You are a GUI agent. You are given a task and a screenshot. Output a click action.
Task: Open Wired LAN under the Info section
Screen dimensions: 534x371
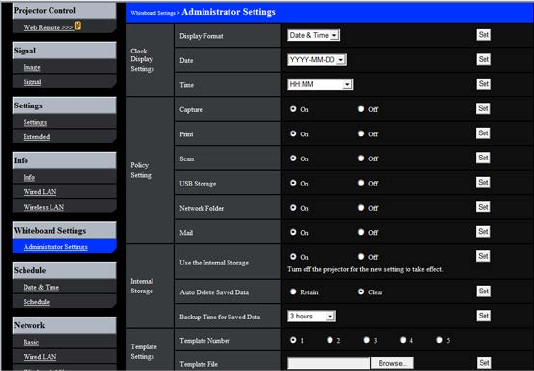coord(40,192)
